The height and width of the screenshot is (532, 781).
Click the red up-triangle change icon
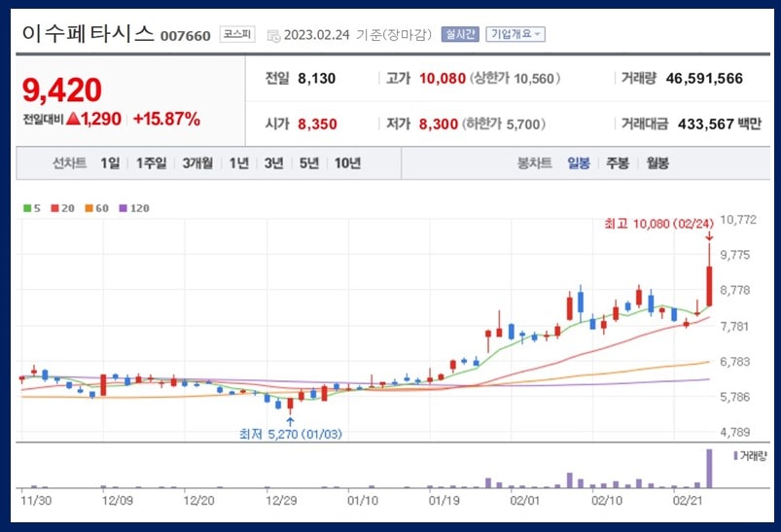pos(73,119)
